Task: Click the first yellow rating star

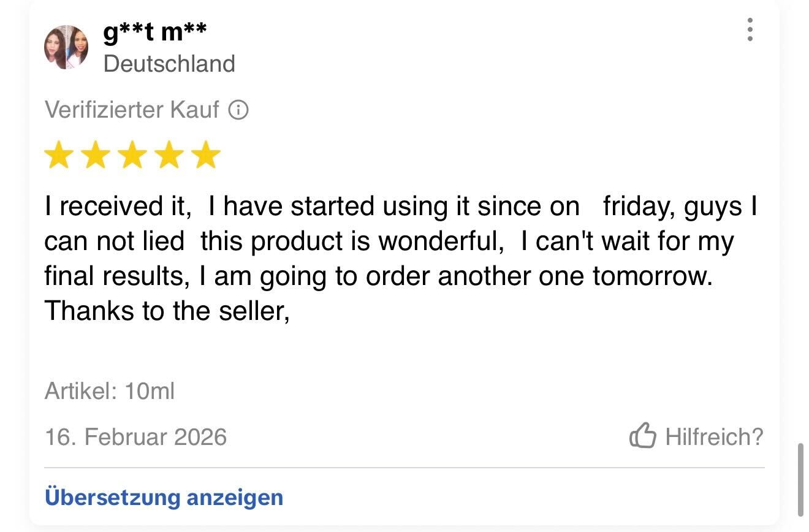Action: [59, 155]
